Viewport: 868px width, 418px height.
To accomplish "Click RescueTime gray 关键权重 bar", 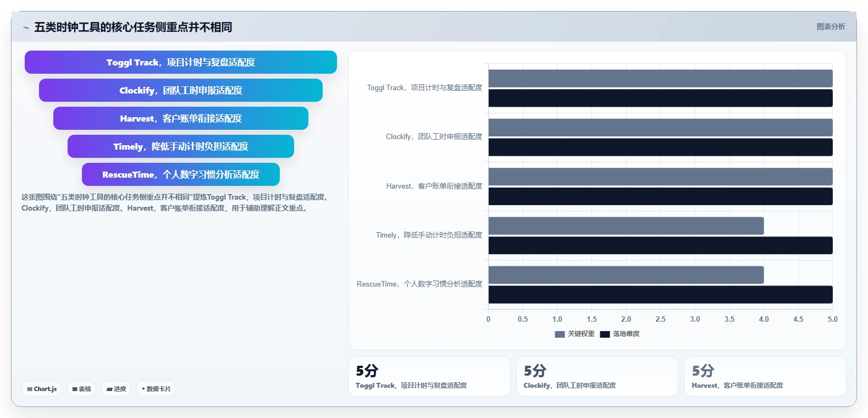I will pos(626,275).
